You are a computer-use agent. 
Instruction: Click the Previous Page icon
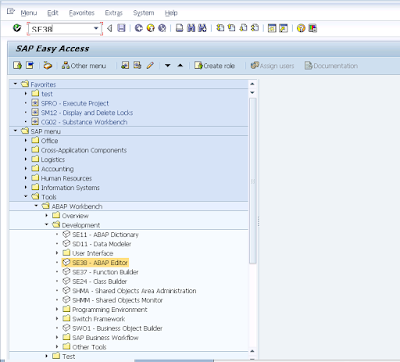click(231, 28)
